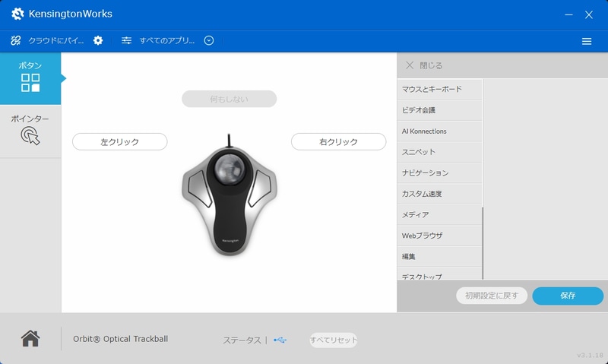Select スニペット category
608x364 pixels.
[439, 152]
